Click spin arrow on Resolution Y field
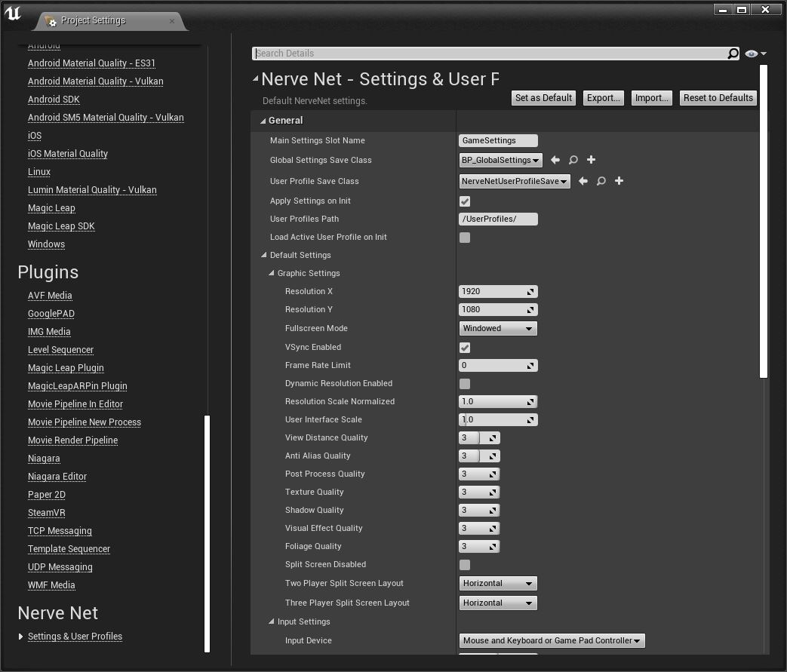Screen dimensions: 787x672 (530, 310)
